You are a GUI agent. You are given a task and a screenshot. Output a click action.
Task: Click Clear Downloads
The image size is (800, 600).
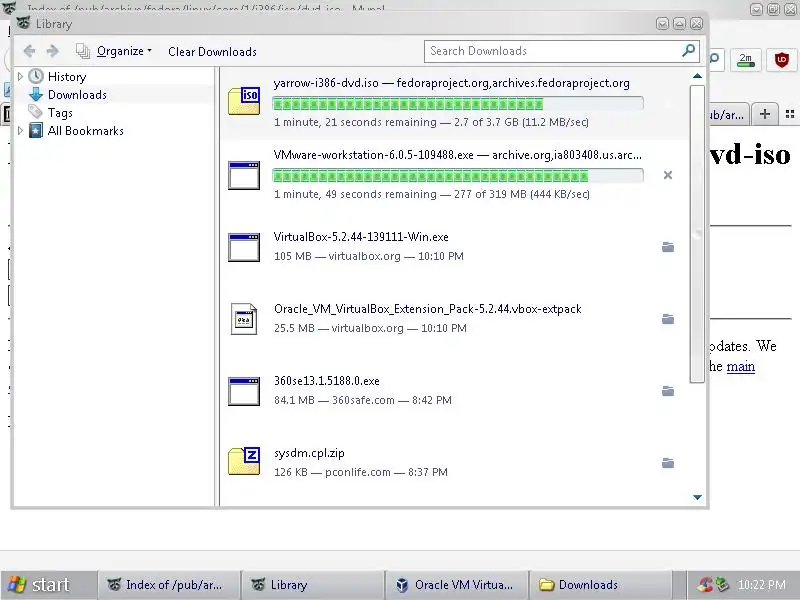[212, 52]
